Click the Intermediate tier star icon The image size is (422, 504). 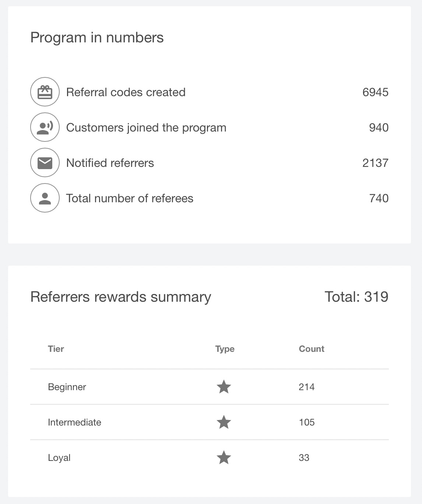point(224,422)
